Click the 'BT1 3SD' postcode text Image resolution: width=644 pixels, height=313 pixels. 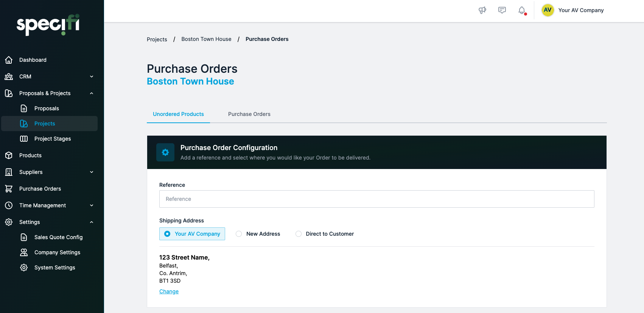point(170,281)
